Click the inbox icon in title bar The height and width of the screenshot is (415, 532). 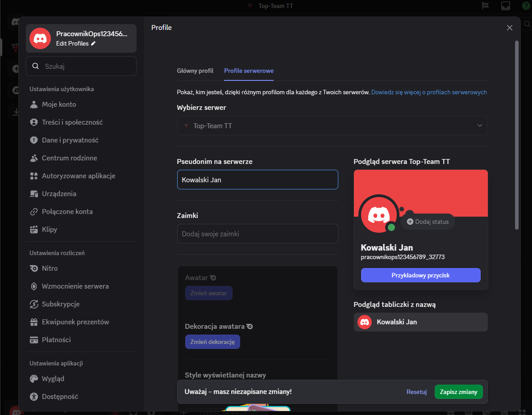506,6
